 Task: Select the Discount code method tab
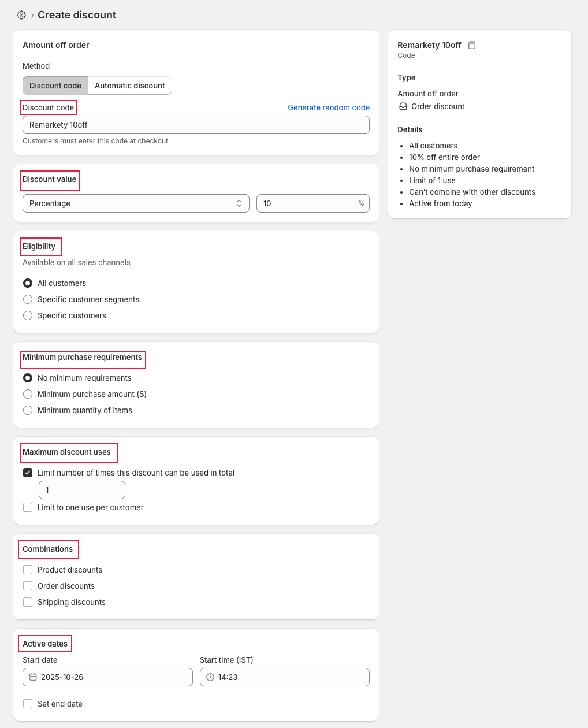(x=55, y=86)
